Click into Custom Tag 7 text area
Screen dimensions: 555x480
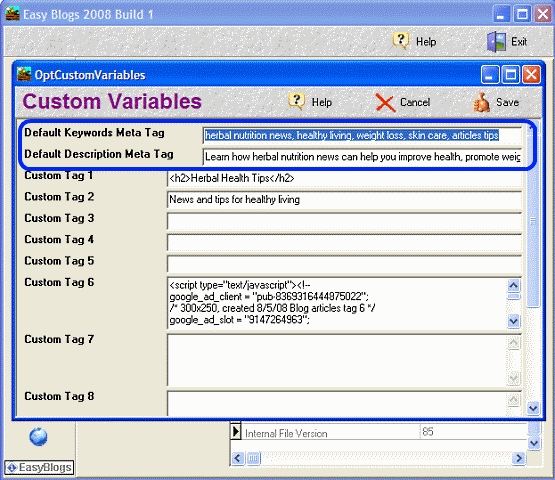[x=337, y=360]
